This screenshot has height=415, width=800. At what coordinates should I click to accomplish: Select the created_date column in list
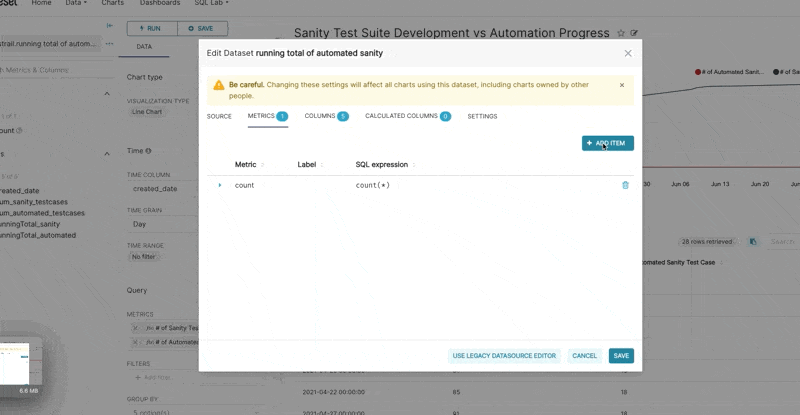[19, 191]
